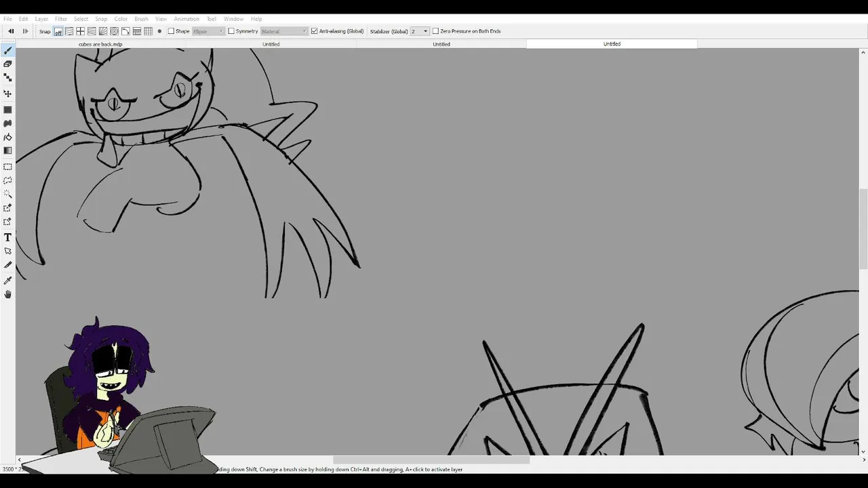Click the horizontal scrollbar thumb
Viewport: 868px width, 488px height.
click(431, 460)
